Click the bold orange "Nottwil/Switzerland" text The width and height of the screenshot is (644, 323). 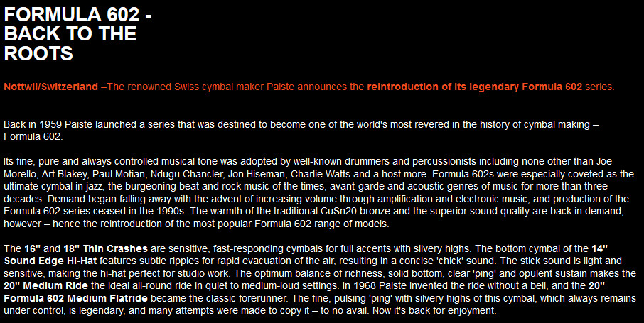click(x=50, y=87)
